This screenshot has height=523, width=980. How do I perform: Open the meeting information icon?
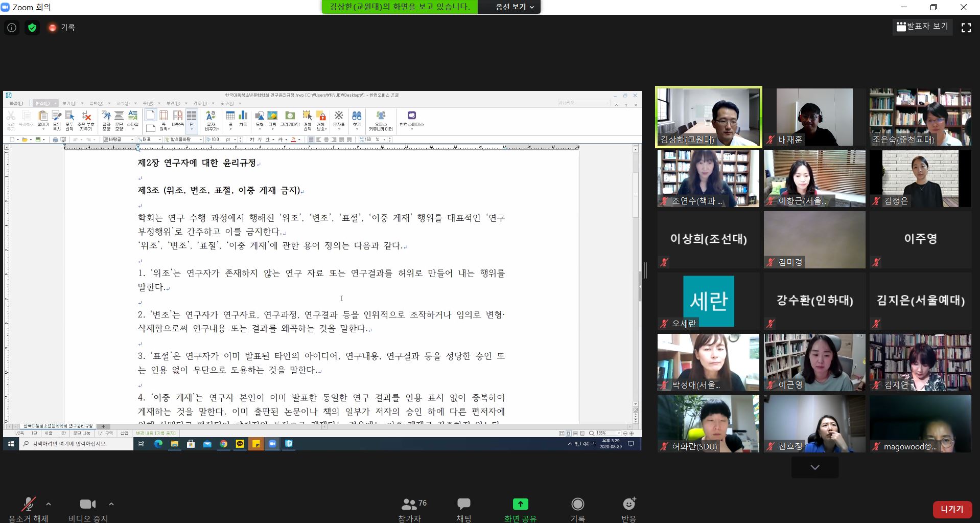click(x=12, y=28)
